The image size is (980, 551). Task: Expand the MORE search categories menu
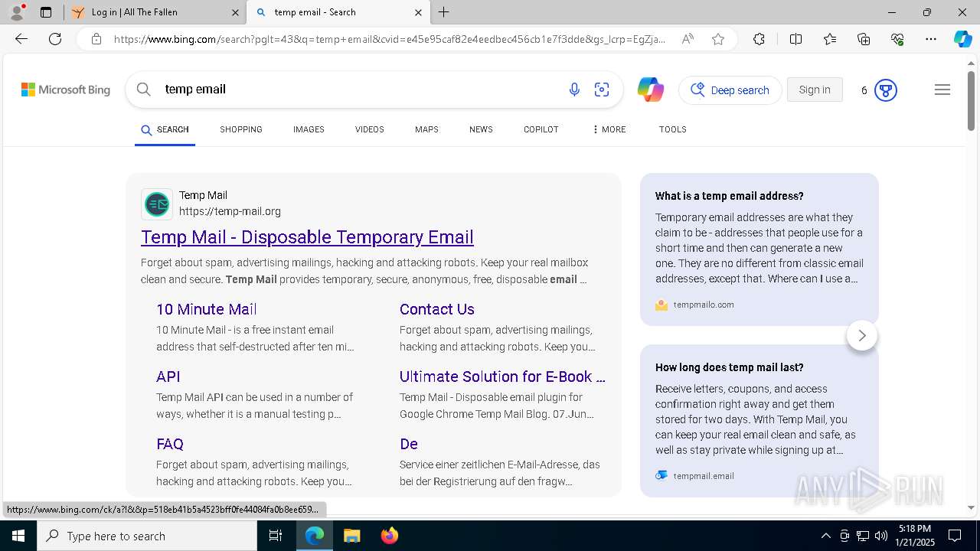(x=609, y=129)
